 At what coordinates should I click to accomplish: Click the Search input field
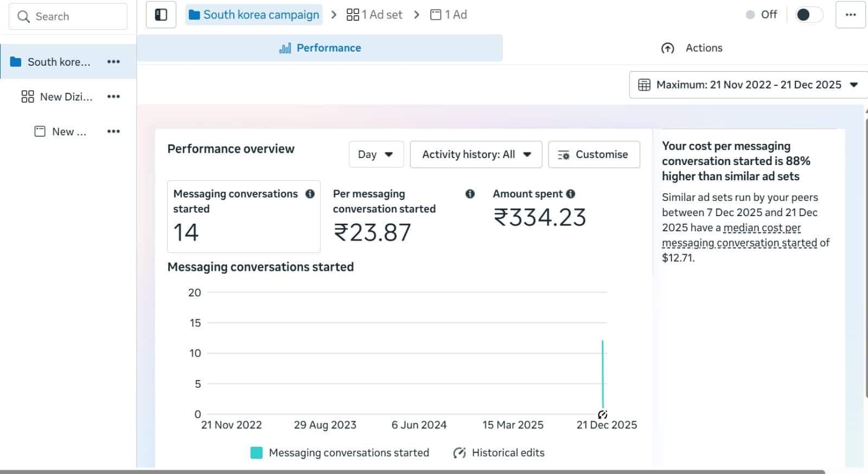(68, 17)
